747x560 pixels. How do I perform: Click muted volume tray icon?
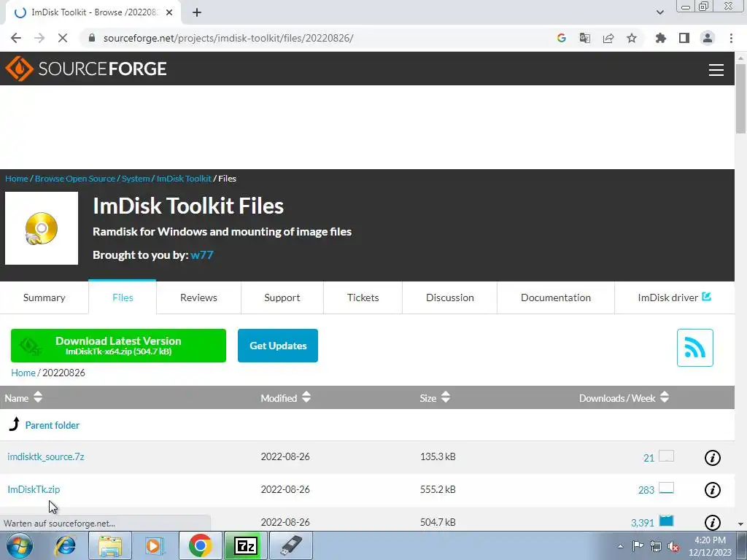(x=673, y=546)
